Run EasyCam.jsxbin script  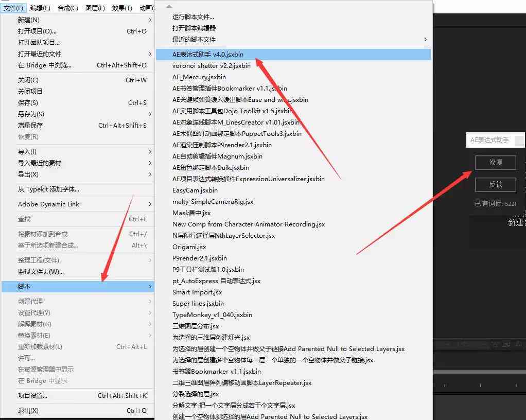point(293,190)
